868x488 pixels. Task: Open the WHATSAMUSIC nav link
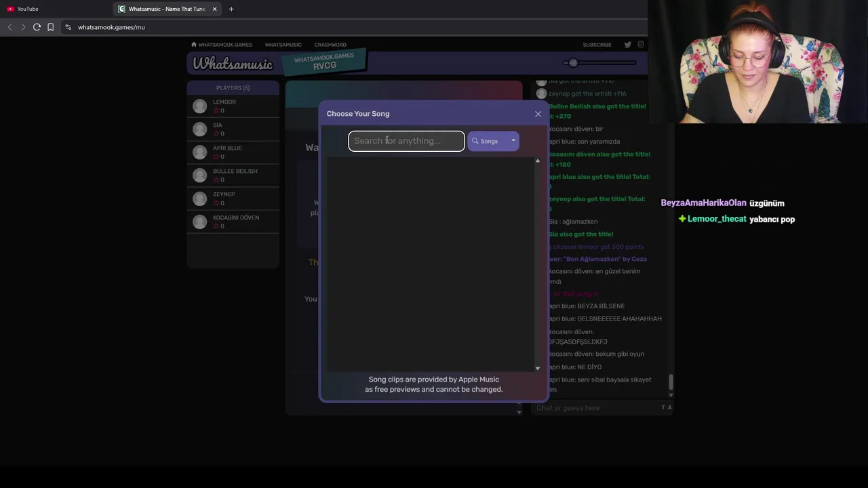click(283, 45)
